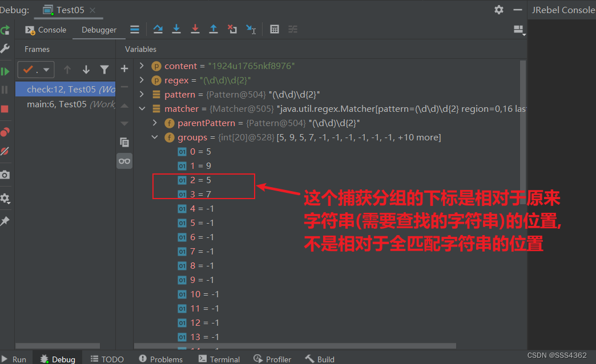Click the Variables vertical scrollbar

523,132
